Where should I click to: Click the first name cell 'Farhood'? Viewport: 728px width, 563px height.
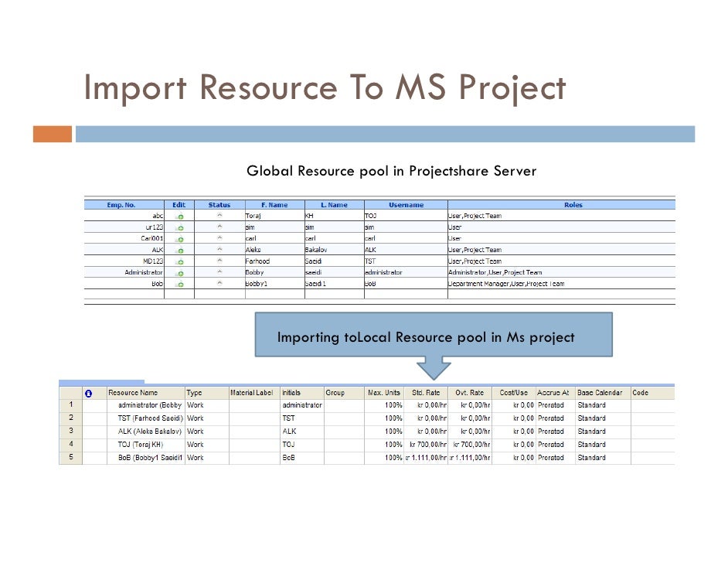[x=275, y=261]
